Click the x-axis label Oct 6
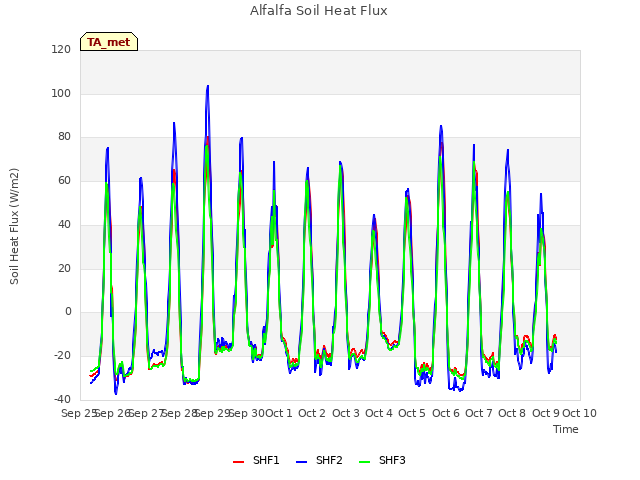Image resolution: width=640 pixels, height=480 pixels. pos(446,413)
